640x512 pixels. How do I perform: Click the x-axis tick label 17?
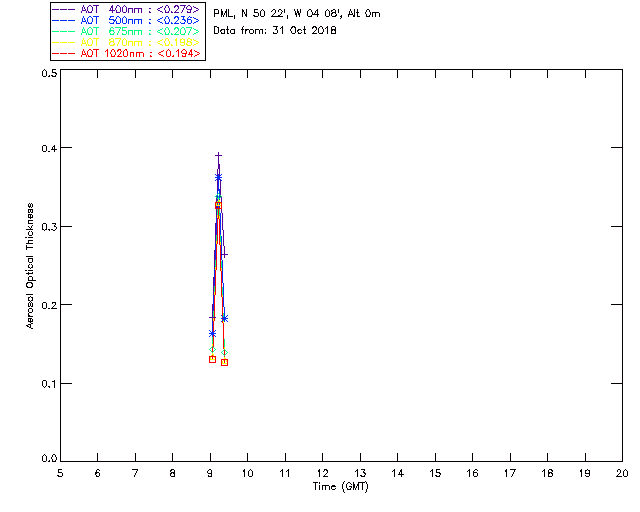(x=510, y=473)
